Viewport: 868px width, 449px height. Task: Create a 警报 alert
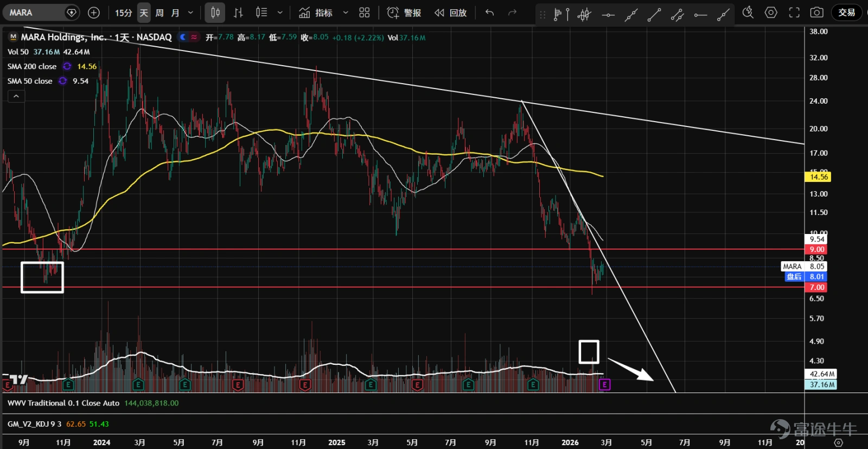pos(404,12)
